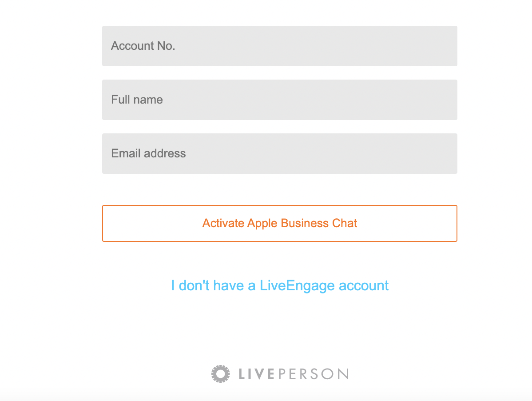Click the "Full name" placeholder label

point(137,100)
